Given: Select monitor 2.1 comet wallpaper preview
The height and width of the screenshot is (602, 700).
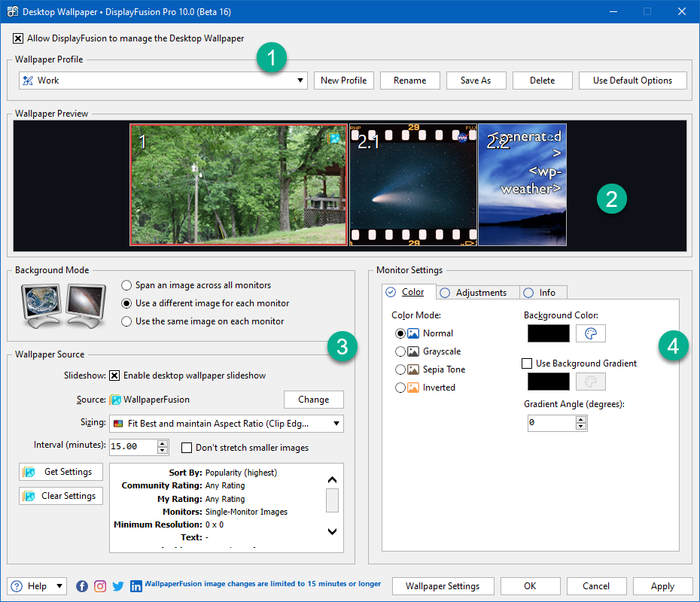Looking at the screenshot, I should [x=413, y=185].
